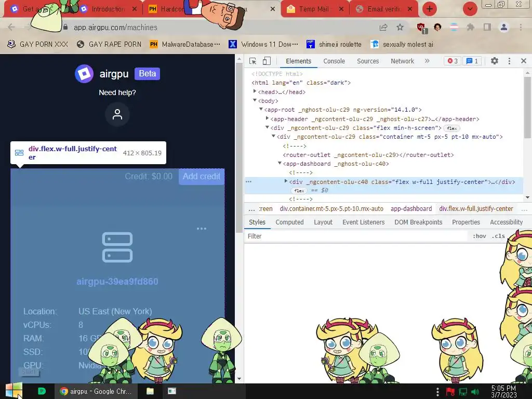
Task: Toggle the flex badge under the selected div
Action: [x=299, y=191]
